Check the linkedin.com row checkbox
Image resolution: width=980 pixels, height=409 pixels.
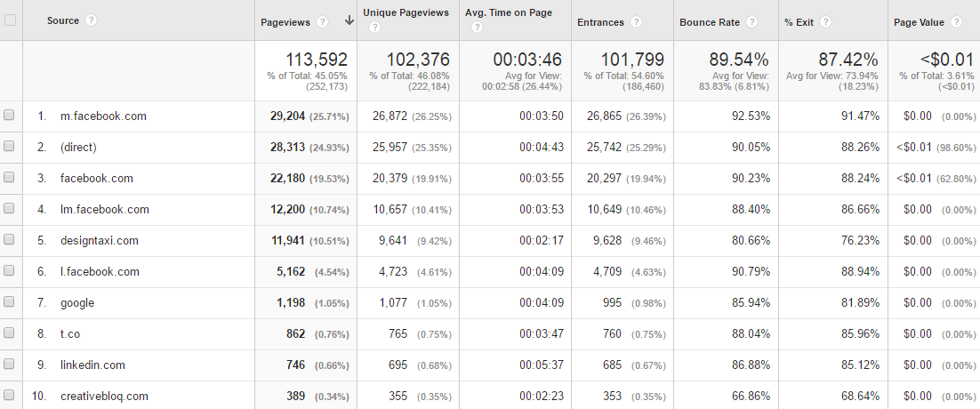click(9, 364)
